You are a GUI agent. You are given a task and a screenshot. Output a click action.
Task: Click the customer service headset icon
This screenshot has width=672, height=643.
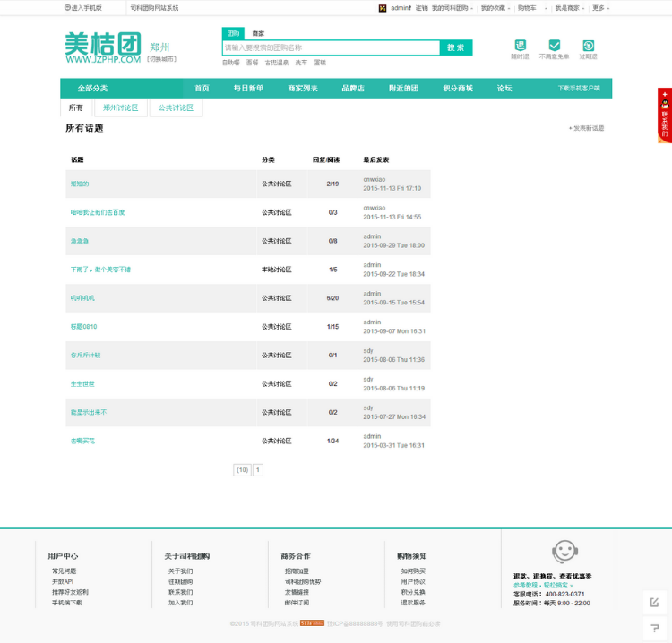(564, 552)
